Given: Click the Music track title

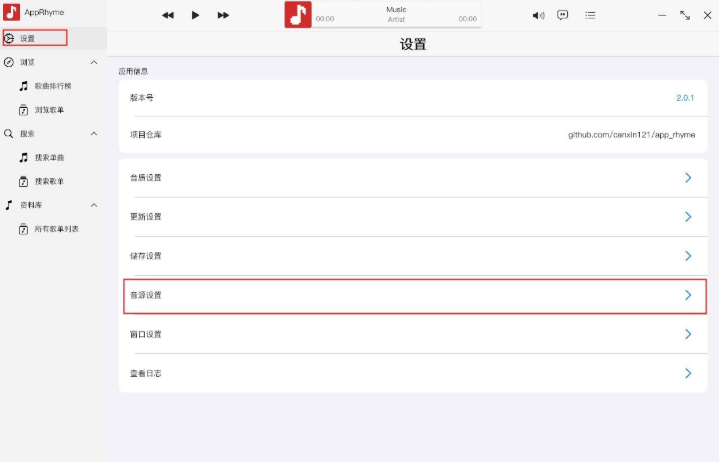Looking at the screenshot, I should [x=396, y=9].
